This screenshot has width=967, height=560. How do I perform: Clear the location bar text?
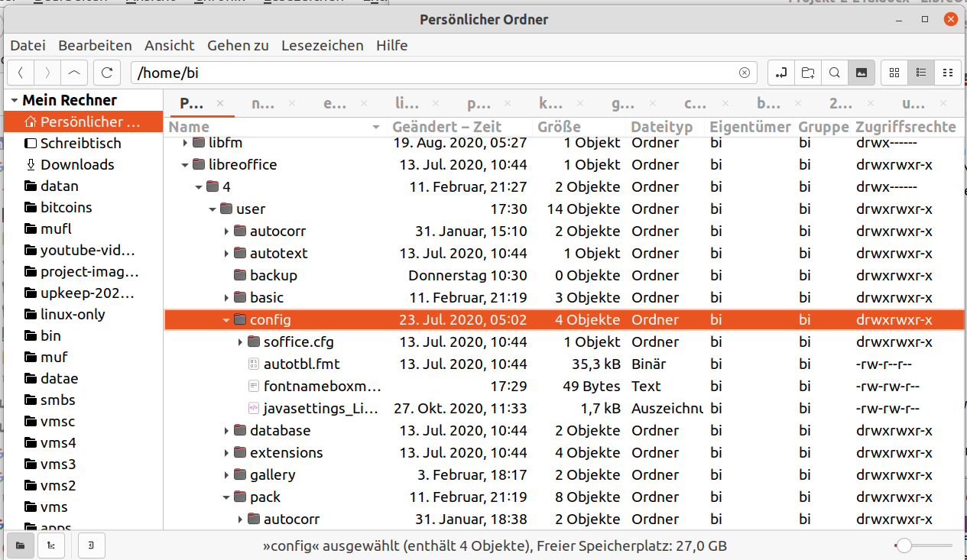point(745,73)
